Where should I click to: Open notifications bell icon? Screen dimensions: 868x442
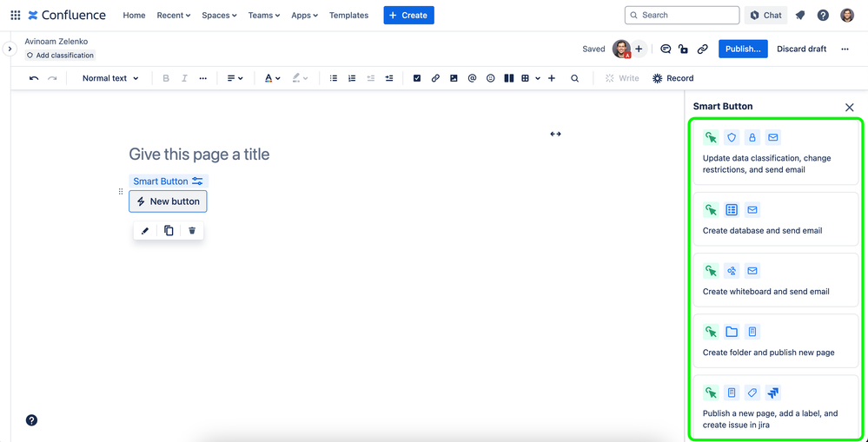800,16
